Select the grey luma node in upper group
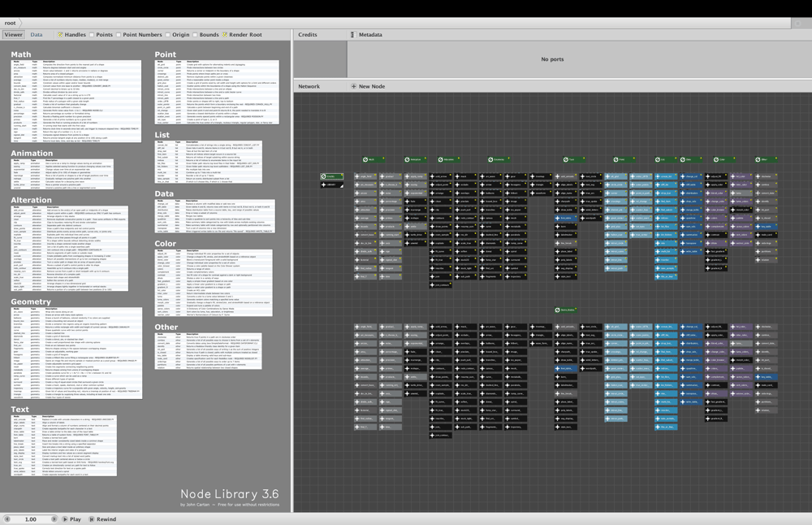 (x=741, y=193)
